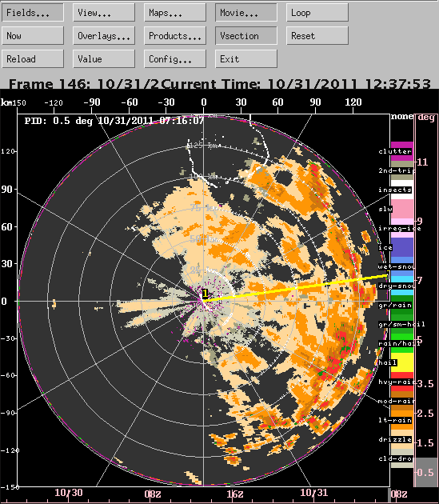Click the dry-snow legend label

click(397, 286)
